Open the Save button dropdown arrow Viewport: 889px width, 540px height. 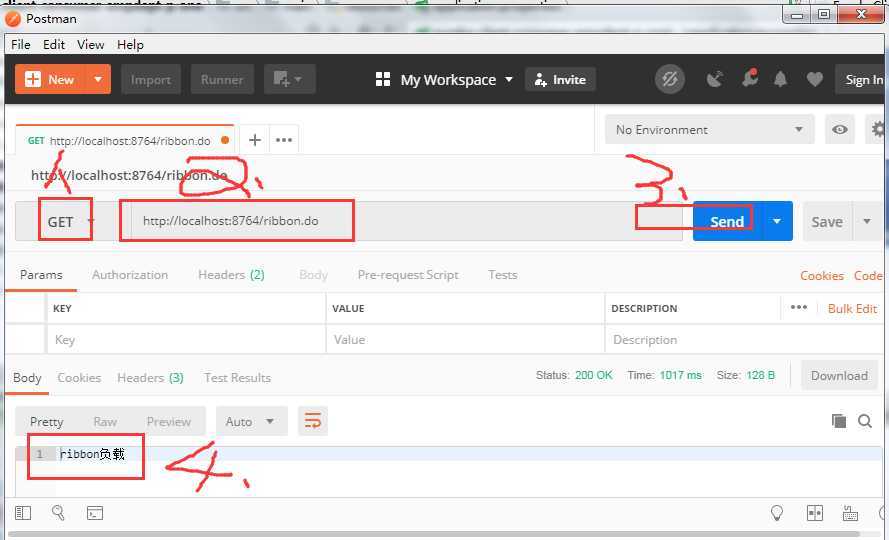867,221
